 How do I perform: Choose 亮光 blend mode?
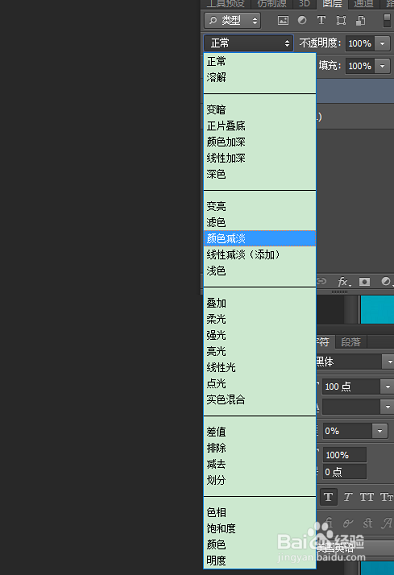tap(260, 351)
